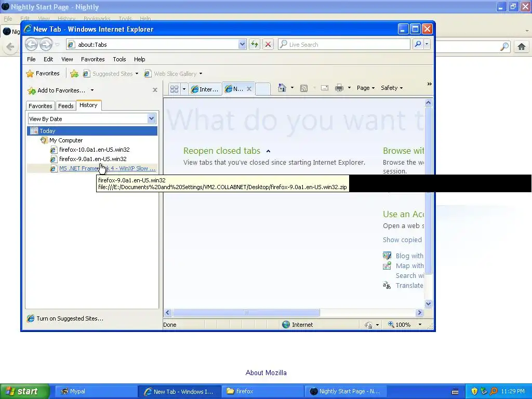Click the IE Home icon
Viewport: 532px width, 399px height.
click(x=282, y=88)
